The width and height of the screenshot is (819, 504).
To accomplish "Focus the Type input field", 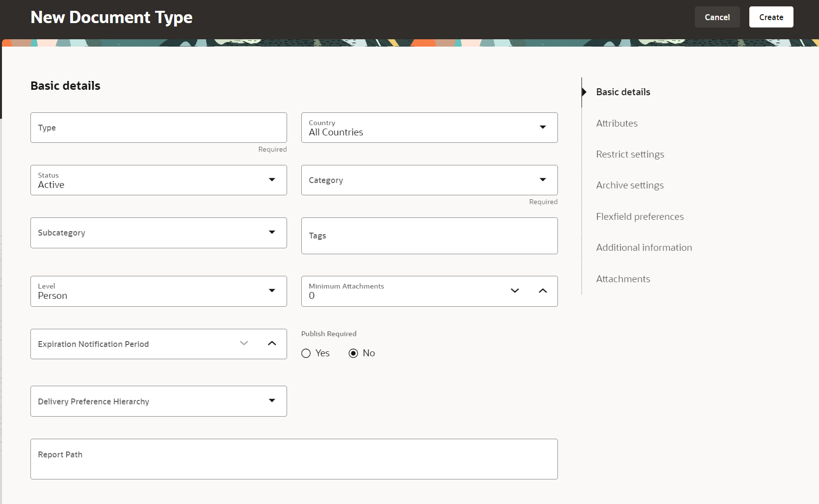I will point(159,128).
